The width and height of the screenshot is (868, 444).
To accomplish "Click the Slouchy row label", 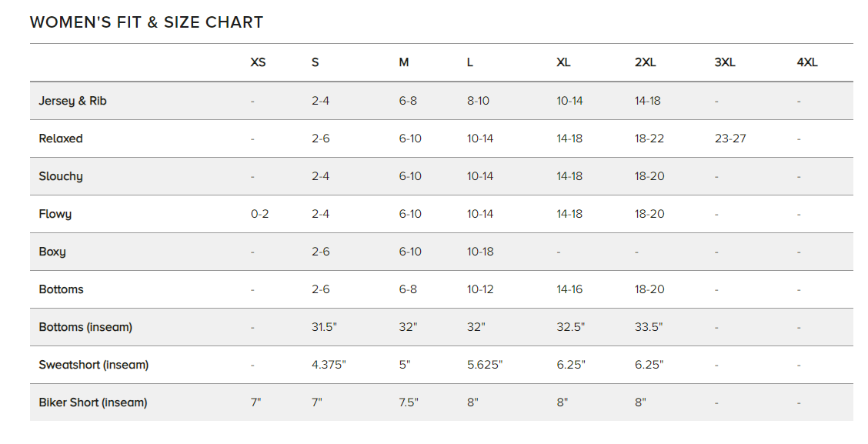I will (x=61, y=176).
